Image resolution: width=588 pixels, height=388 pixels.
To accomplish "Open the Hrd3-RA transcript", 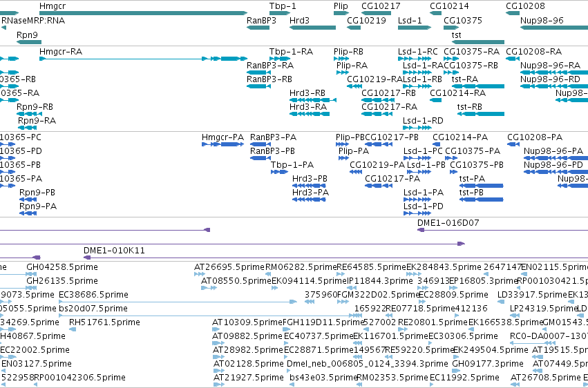I will tap(310, 114).
